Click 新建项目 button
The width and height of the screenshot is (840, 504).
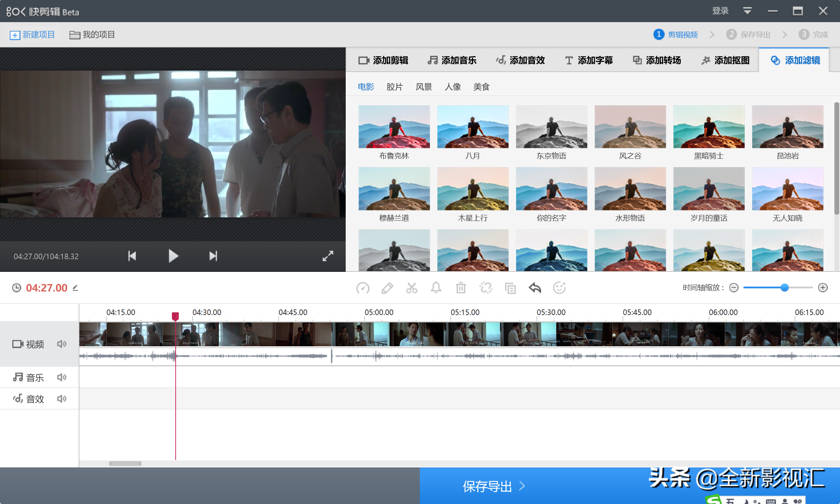(x=33, y=35)
